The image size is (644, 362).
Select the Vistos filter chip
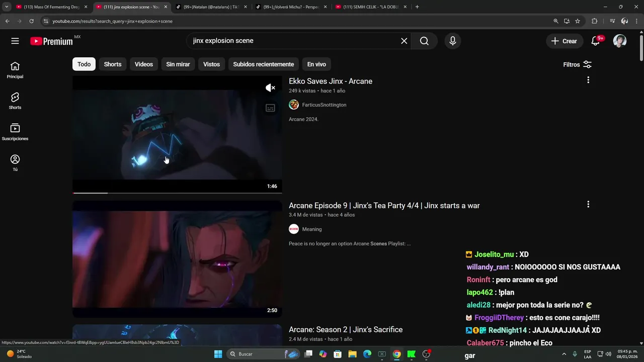pos(211,64)
